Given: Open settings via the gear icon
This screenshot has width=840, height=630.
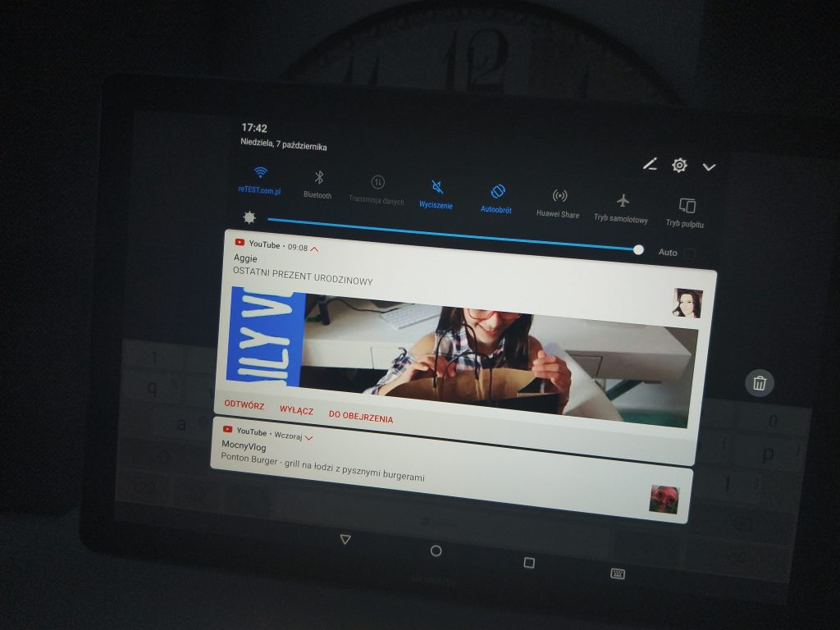Looking at the screenshot, I should [x=679, y=166].
